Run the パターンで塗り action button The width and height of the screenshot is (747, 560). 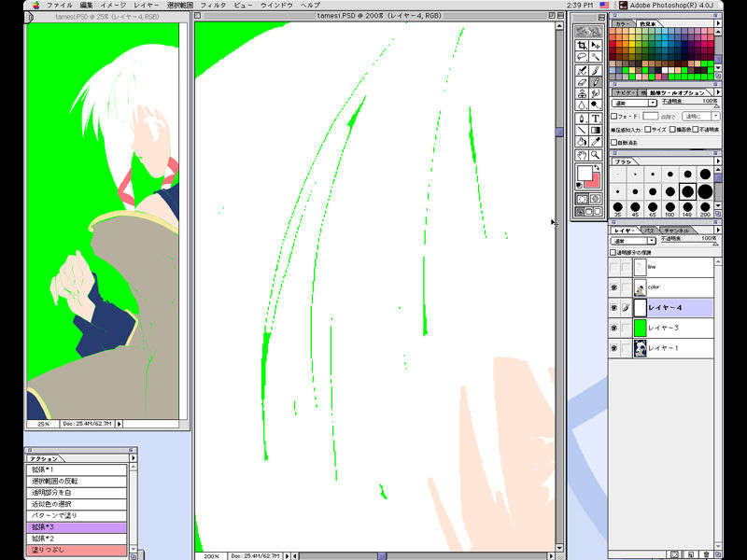(x=77, y=515)
